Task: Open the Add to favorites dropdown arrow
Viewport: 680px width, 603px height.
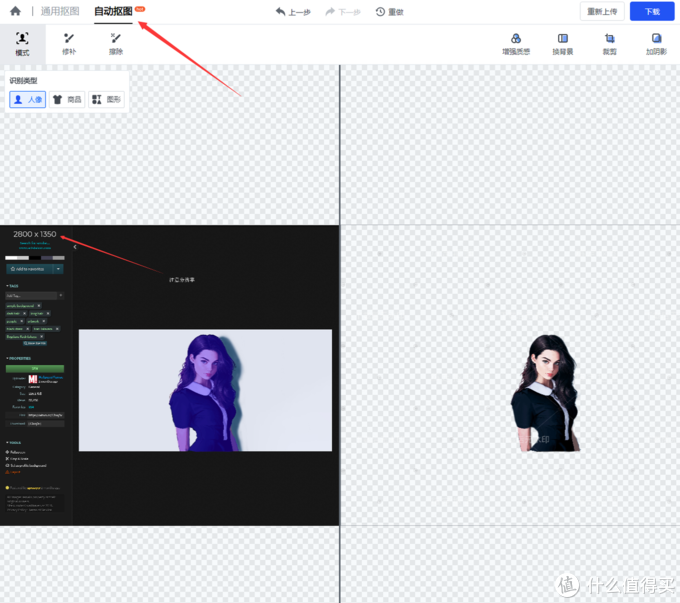Action: [x=59, y=269]
